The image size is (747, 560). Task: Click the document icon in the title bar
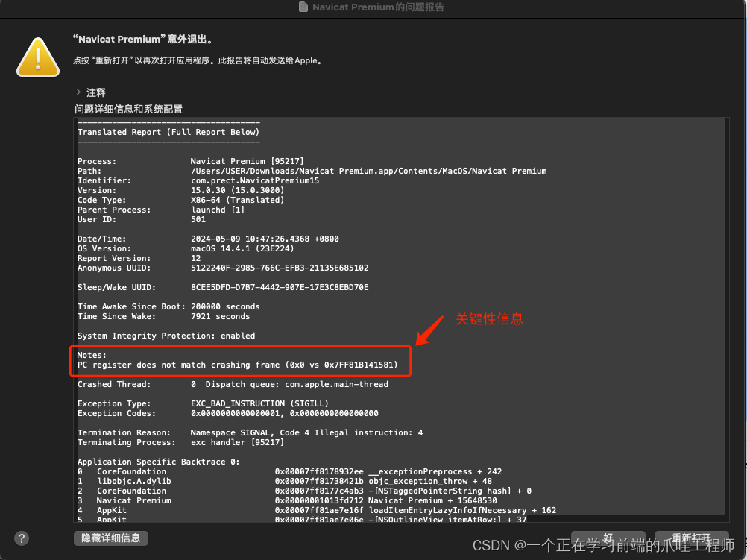(x=302, y=7)
